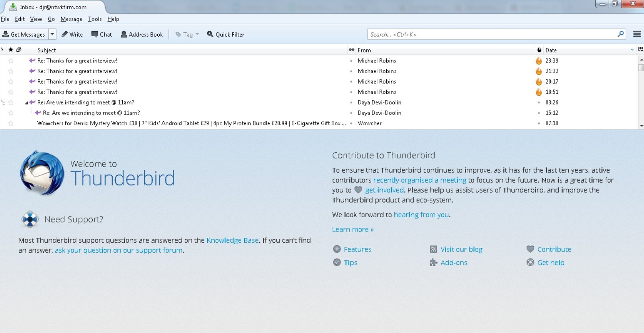Image resolution: width=644 pixels, height=333 pixels.
Task: Click the Add-ons puzzle icon
Action: coord(433,262)
